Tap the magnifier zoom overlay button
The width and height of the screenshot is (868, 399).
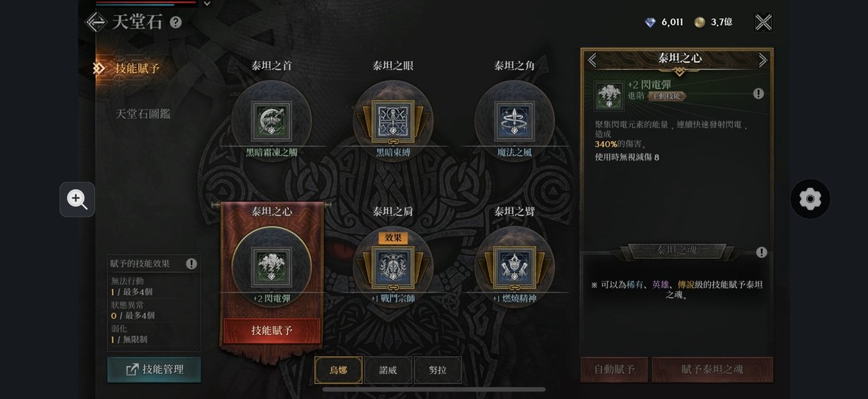tap(78, 199)
